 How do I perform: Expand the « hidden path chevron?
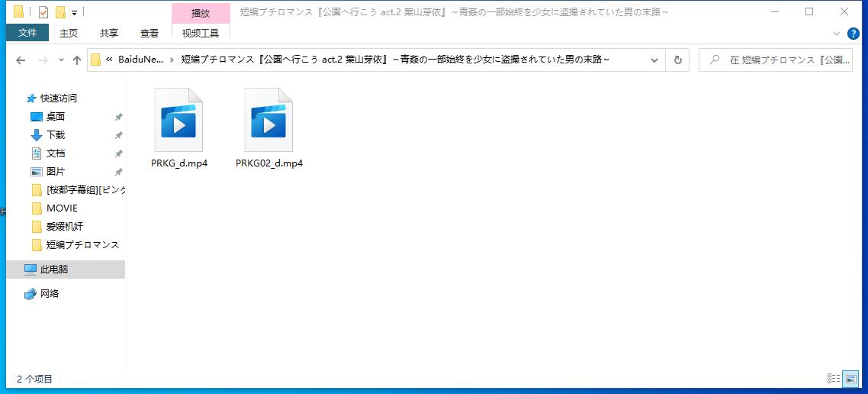point(109,60)
